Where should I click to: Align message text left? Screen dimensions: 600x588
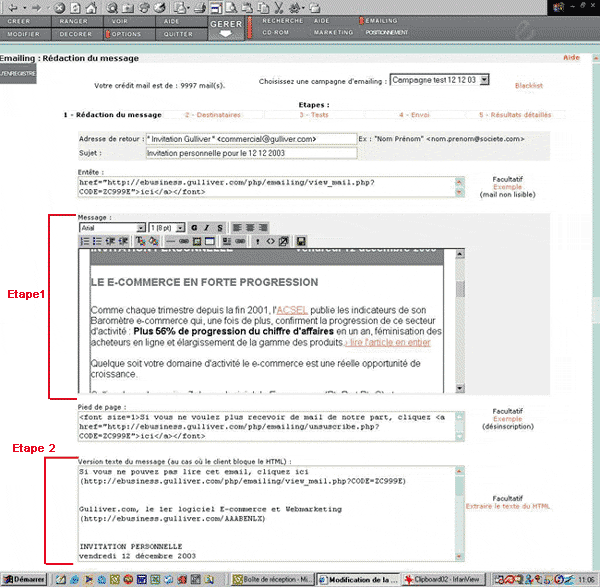tap(237, 228)
